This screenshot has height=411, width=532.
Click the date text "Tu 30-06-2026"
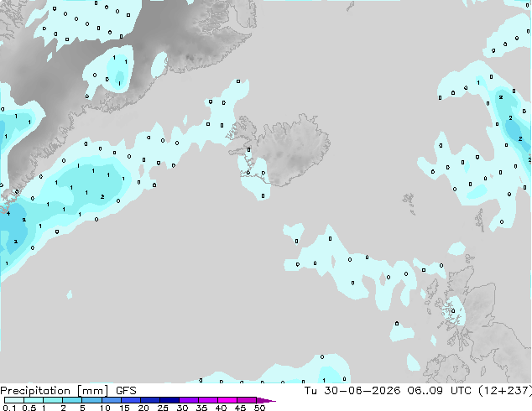click(x=352, y=391)
